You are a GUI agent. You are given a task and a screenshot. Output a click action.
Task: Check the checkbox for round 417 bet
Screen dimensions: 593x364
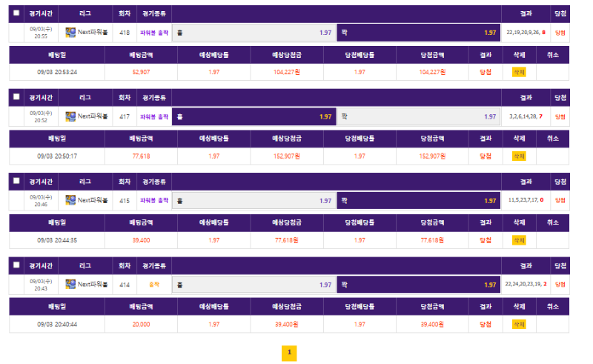click(x=16, y=97)
